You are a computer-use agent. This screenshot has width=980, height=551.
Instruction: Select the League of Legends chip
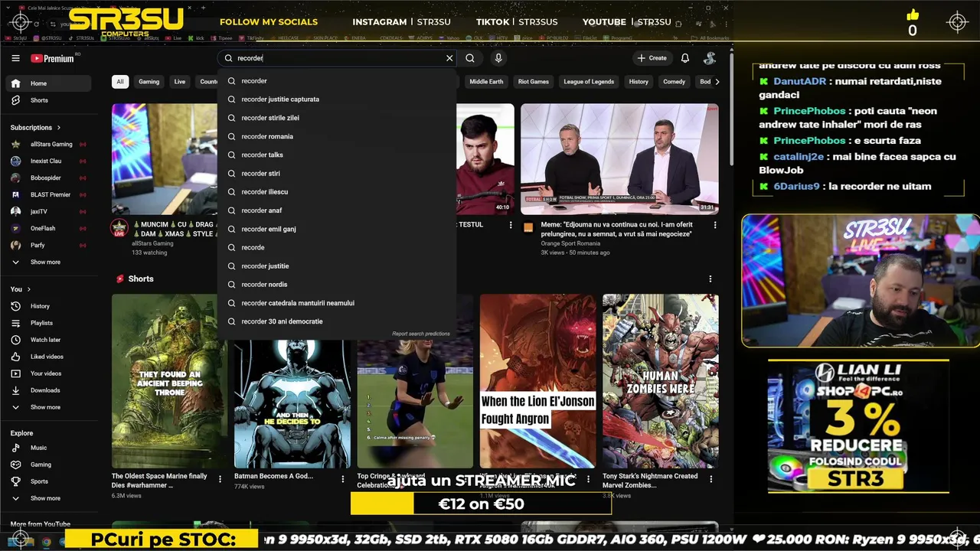tap(589, 82)
